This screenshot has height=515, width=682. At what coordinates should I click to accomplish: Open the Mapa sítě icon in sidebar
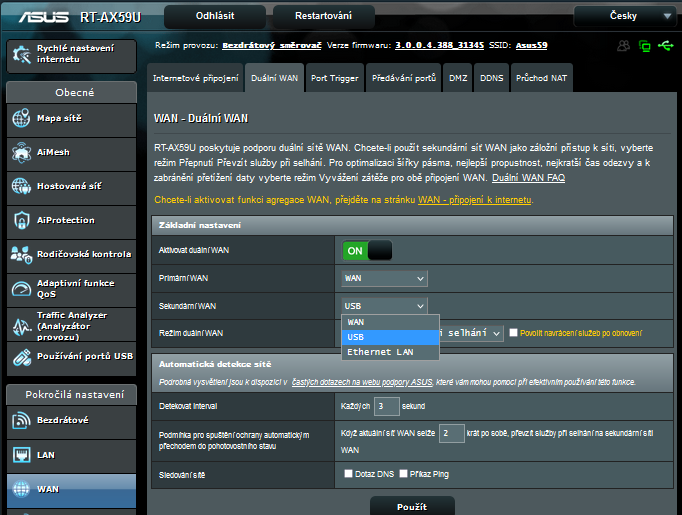22,119
